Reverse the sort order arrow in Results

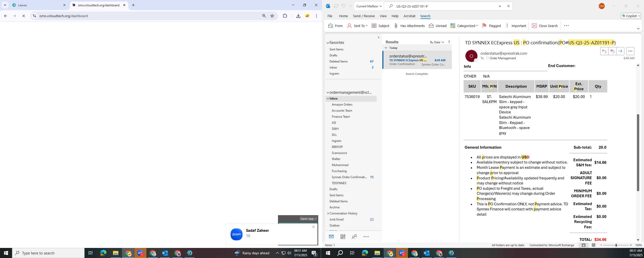pyautogui.click(x=449, y=42)
